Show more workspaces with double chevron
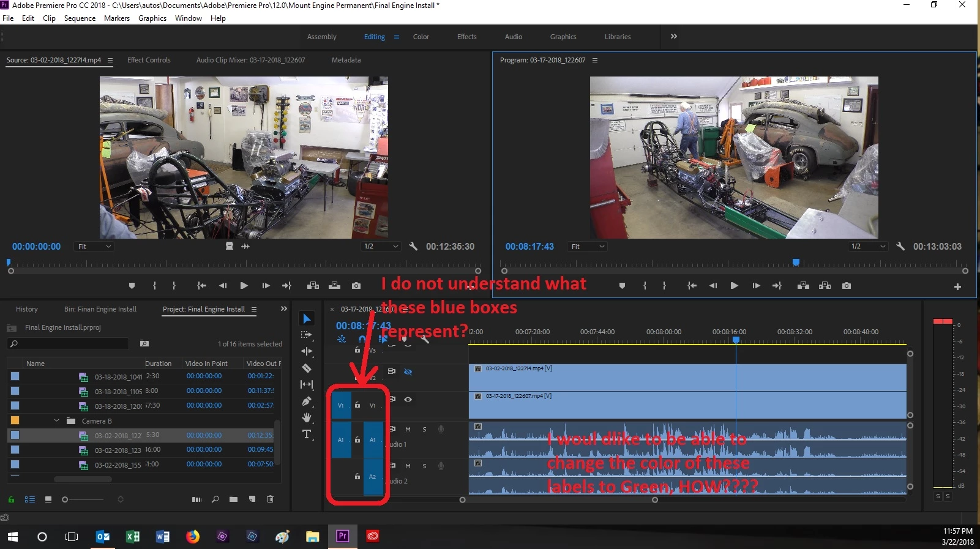This screenshot has width=980, height=549. [674, 36]
